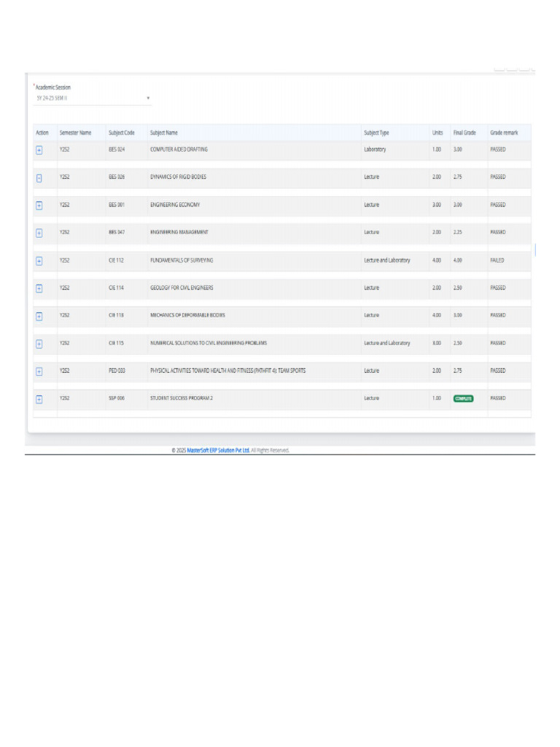Click the Semester Name column header
The height and width of the screenshot is (747, 560).
[75, 133]
